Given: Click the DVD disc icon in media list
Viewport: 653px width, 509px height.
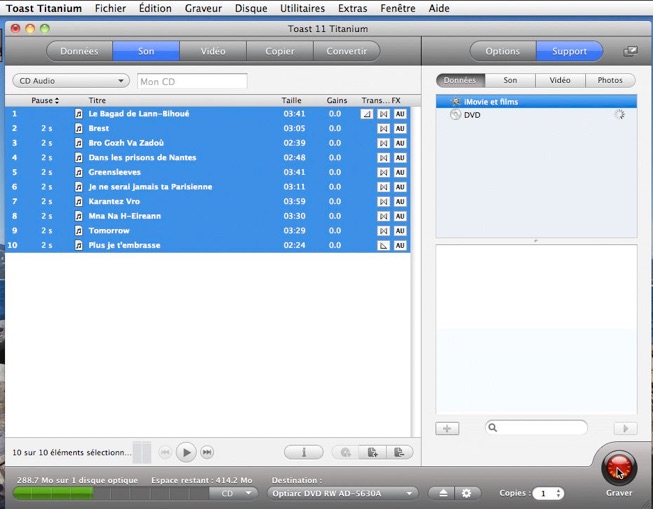Looking at the screenshot, I should click(x=456, y=115).
